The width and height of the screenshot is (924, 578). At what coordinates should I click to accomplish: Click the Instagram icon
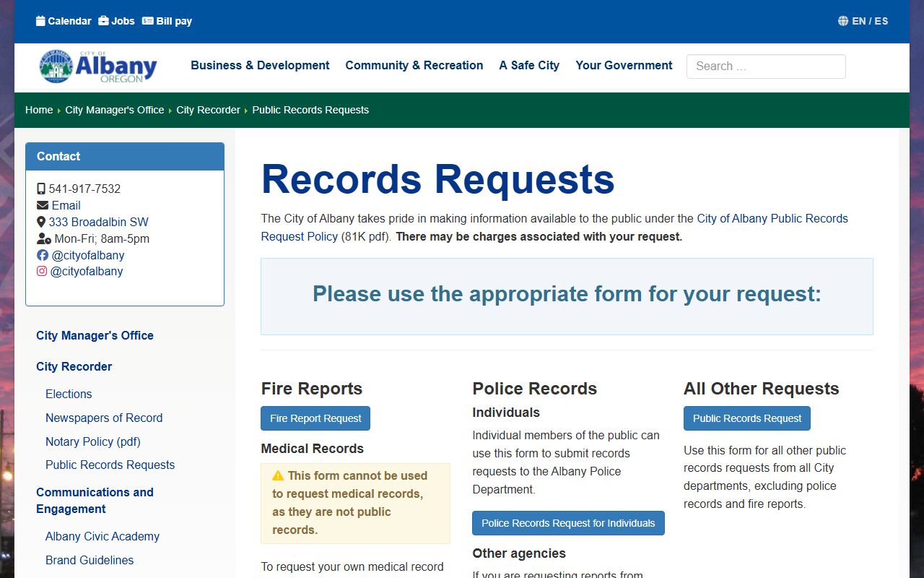pyautogui.click(x=42, y=271)
